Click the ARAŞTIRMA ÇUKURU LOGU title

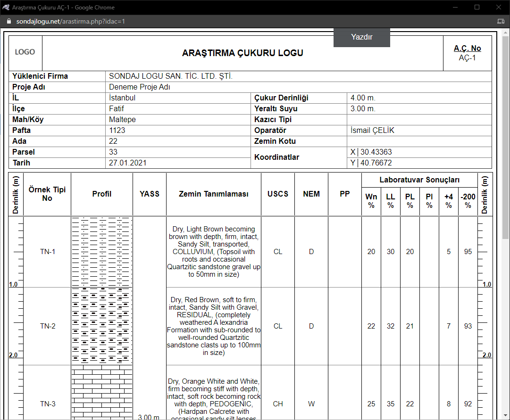click(242, 53)
